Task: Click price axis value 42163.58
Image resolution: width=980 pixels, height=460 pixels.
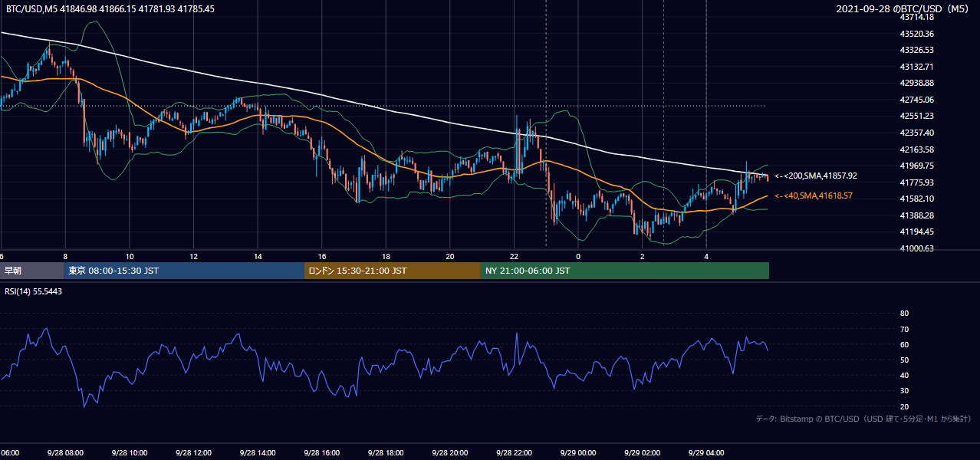Action: coord(916,149)
